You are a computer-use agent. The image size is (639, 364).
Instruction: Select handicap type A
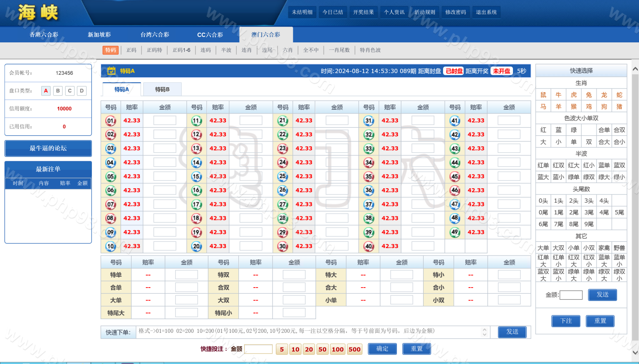point(46,91)
